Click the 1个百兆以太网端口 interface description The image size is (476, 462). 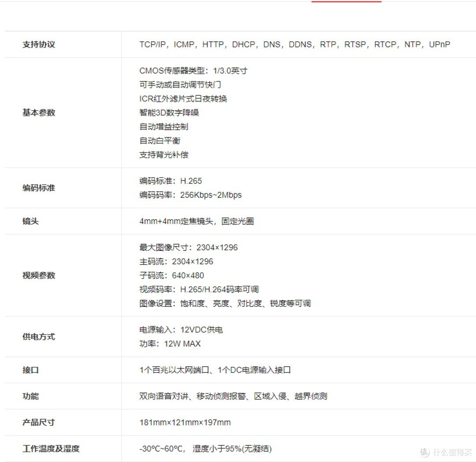point(215,370)
